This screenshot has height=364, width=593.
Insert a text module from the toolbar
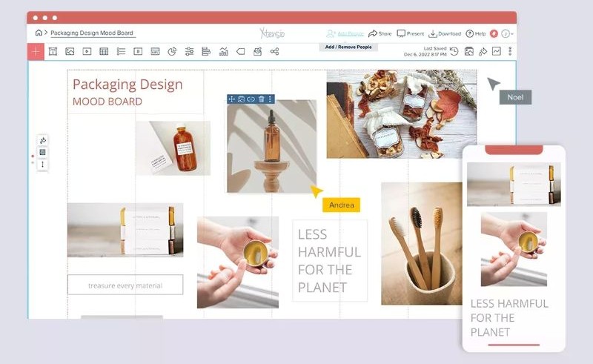pyautogui.click(x=53, y=51)
